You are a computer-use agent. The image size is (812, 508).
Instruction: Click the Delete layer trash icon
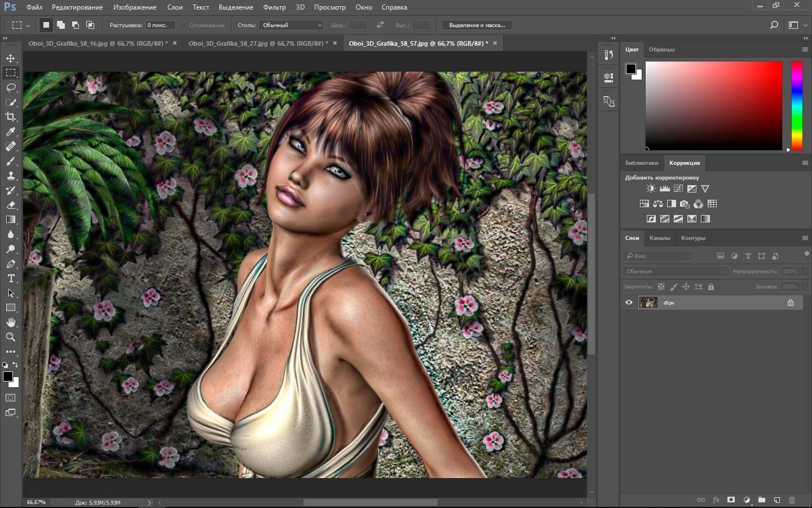792,500
